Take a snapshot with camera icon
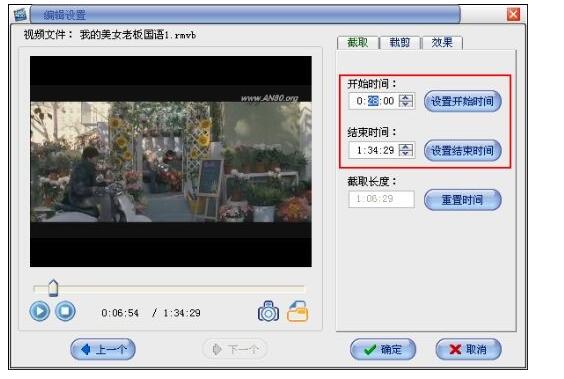The width and height of the screenshot is (564, 379). coord(268,311)
